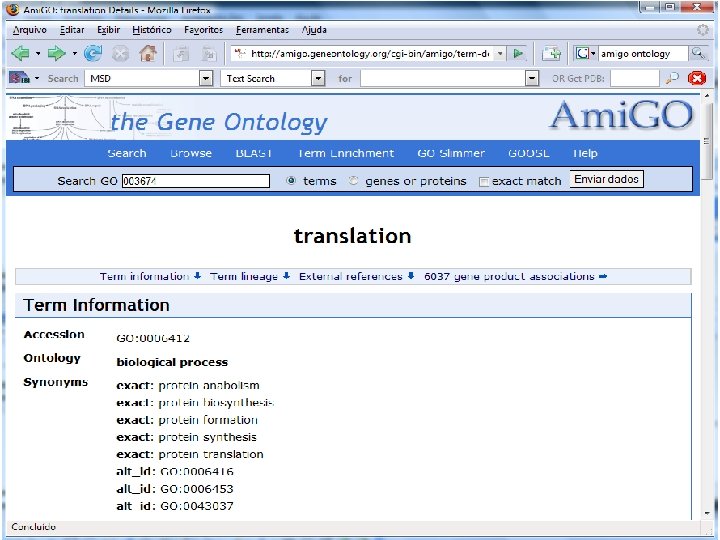Click the Firefox throbber activity icon
The width and height of the screenshot is (720, 540).
[703, 30]
